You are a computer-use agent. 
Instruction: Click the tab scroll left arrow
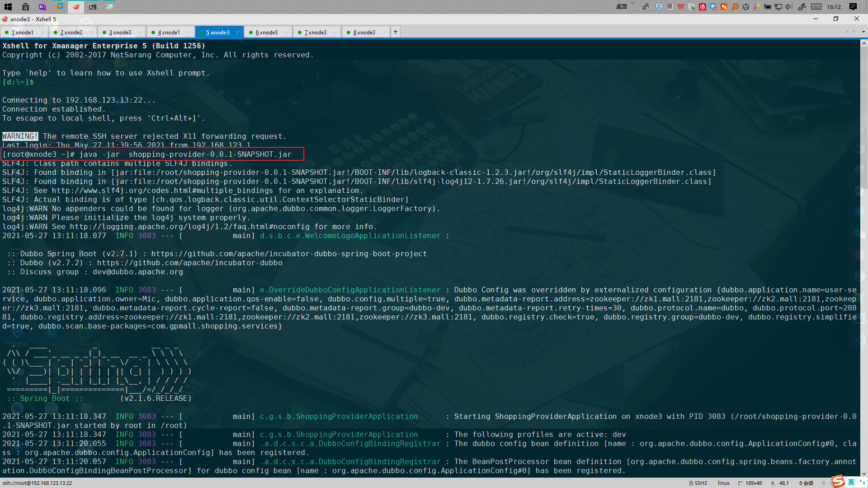pyautogui.click(x=847, y=32)
